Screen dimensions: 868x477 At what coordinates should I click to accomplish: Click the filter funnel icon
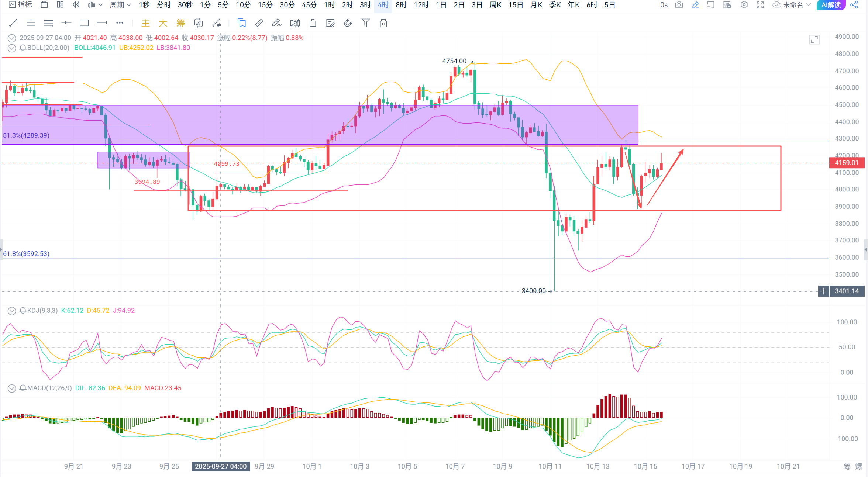[x=365, y=23]
